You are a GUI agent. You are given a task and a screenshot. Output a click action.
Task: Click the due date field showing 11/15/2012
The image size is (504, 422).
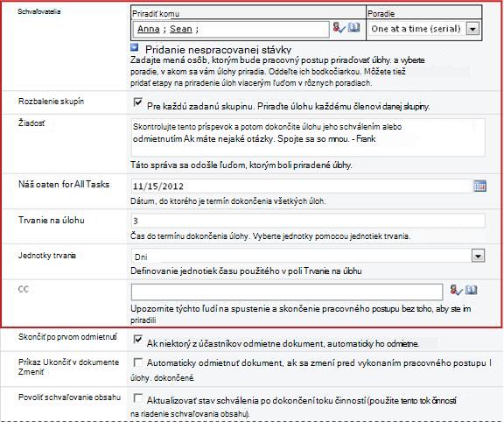(302, 186)
